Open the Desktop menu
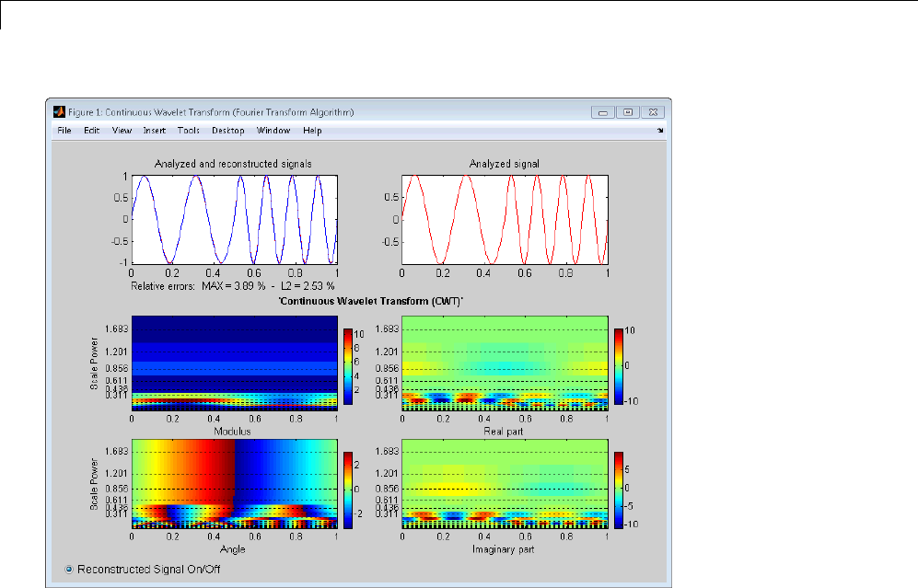 pyautogui.click(x=227, y=131)
